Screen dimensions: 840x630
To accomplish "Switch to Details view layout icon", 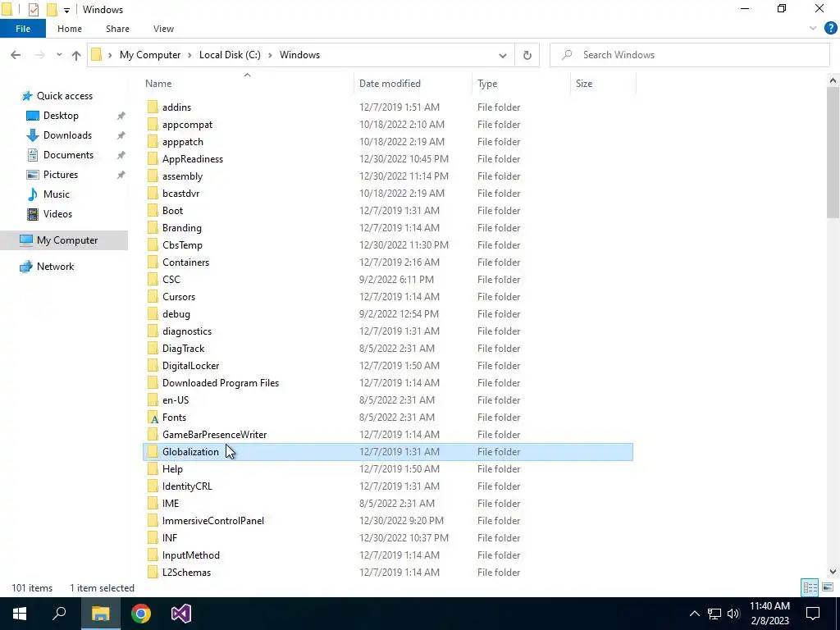I will click(810, 587).
